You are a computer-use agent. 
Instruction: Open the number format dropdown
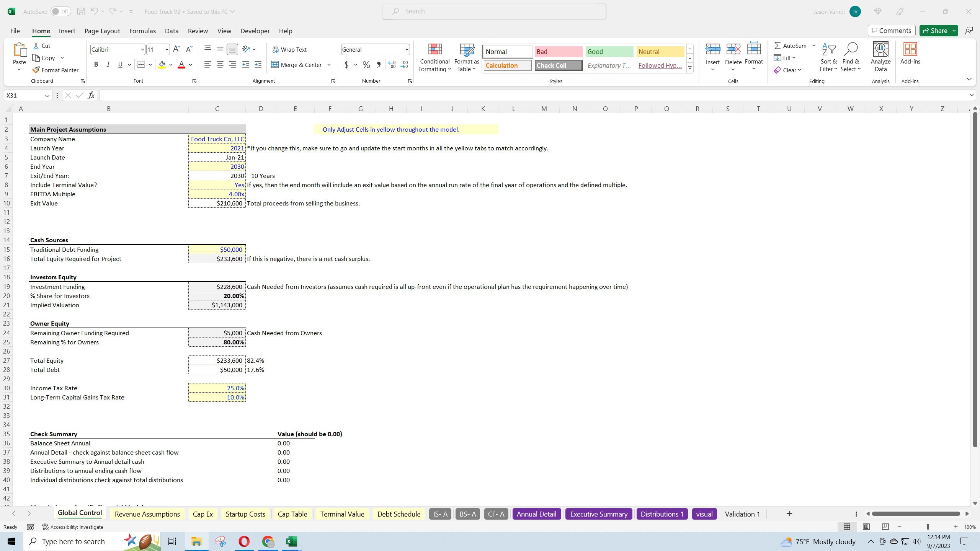(407, 49)
